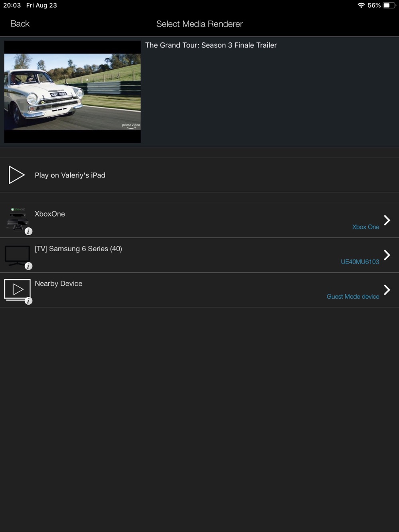Show info for Nearby Device
399x532 pixels.
[x=28, y=301]
